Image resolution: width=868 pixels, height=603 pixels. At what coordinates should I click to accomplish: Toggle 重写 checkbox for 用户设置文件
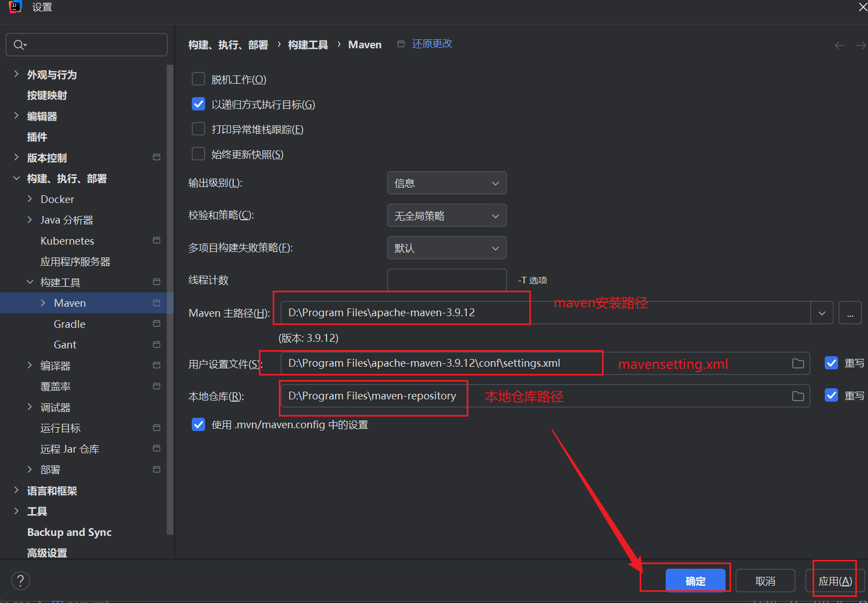831,363
